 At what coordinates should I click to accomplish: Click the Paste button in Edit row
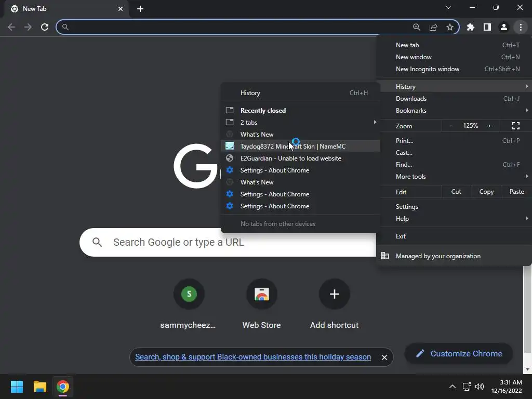pyautogui.click(x=516, y=192)
